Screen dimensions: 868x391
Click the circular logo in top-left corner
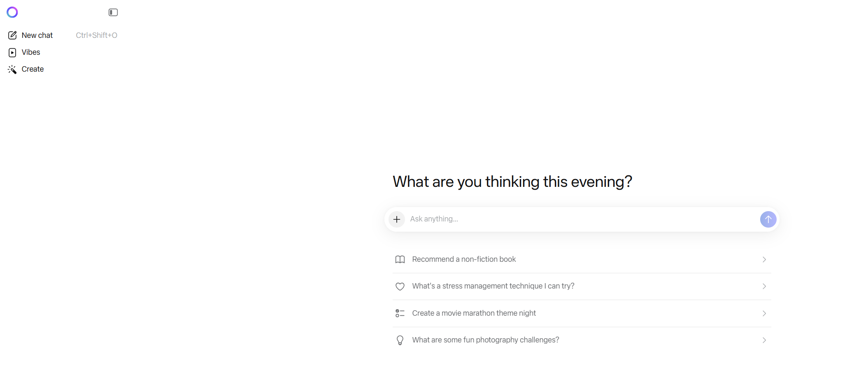tap(12, 12)
